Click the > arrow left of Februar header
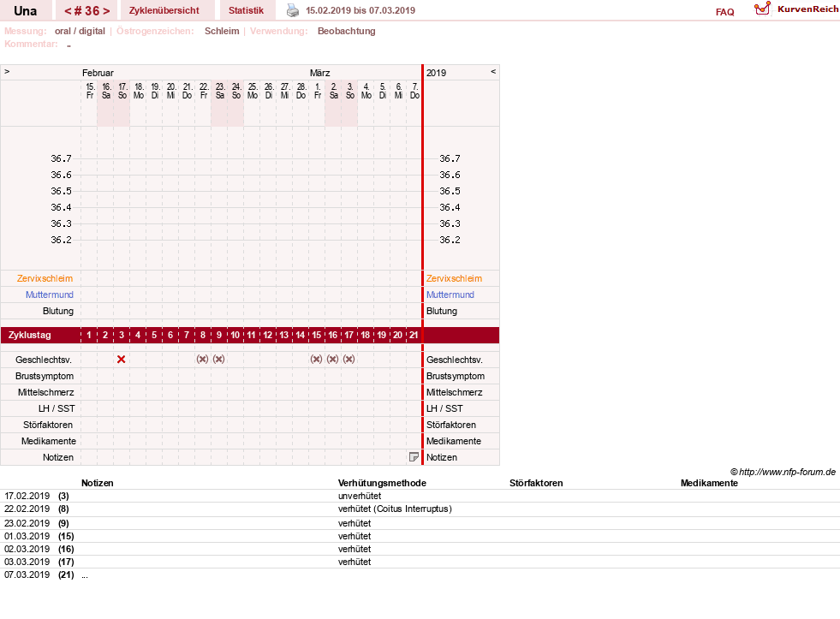840x619 pixels. click(7, 71)
